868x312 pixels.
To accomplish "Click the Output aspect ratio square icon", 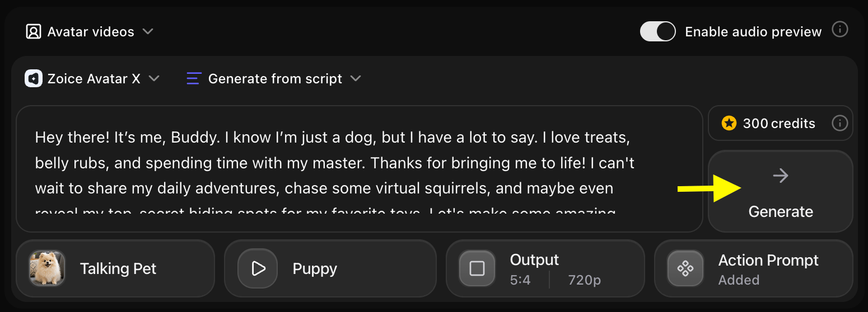I will 477,269.
